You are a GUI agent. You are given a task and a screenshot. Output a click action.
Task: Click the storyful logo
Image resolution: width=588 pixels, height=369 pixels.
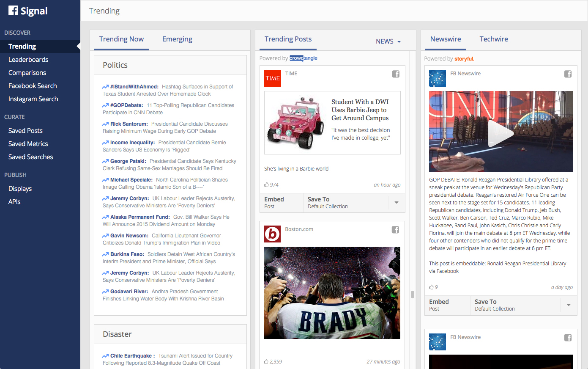point(465,58)
